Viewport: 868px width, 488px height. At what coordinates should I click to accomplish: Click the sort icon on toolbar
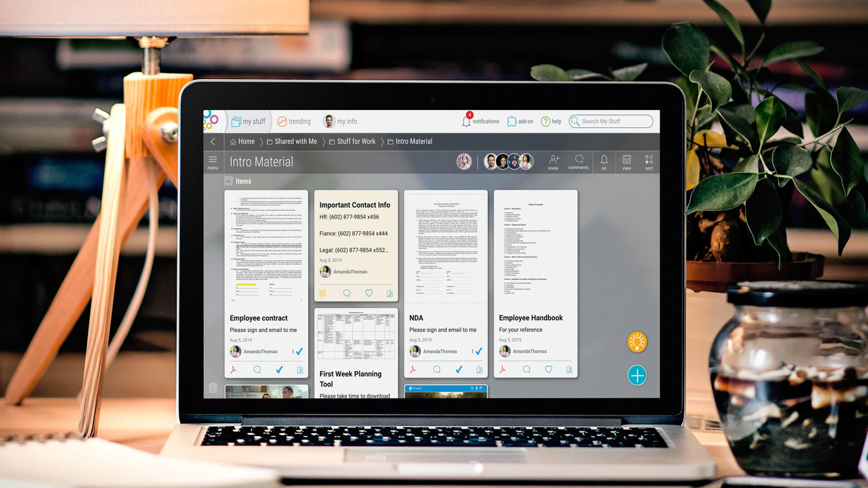[x=649, y=161]
